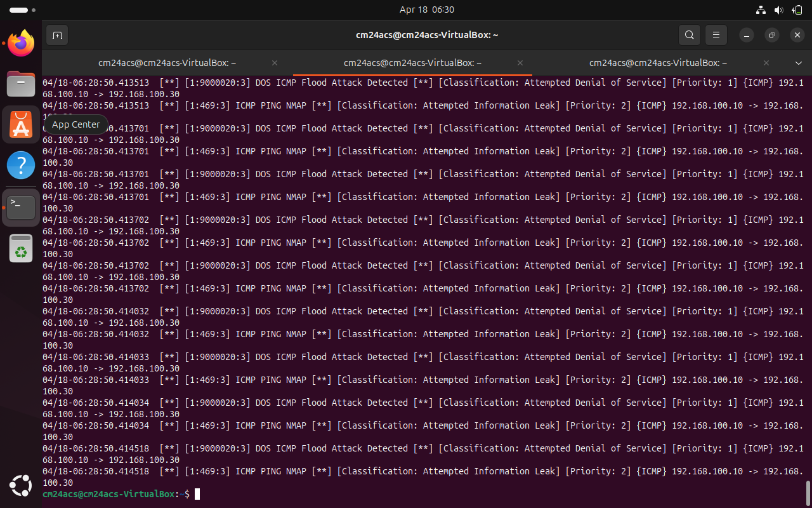The height and width of the screenshot is (508, 812).
Task: Click 'Attempted Denial of Service' on the 06:28:50.414518 line
Action: (x=593, y=448)
